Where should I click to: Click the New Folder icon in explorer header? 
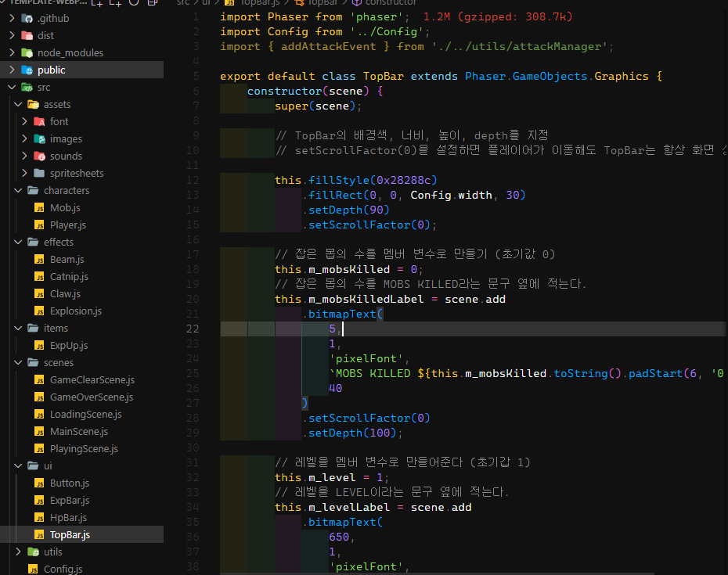point(115,3)
